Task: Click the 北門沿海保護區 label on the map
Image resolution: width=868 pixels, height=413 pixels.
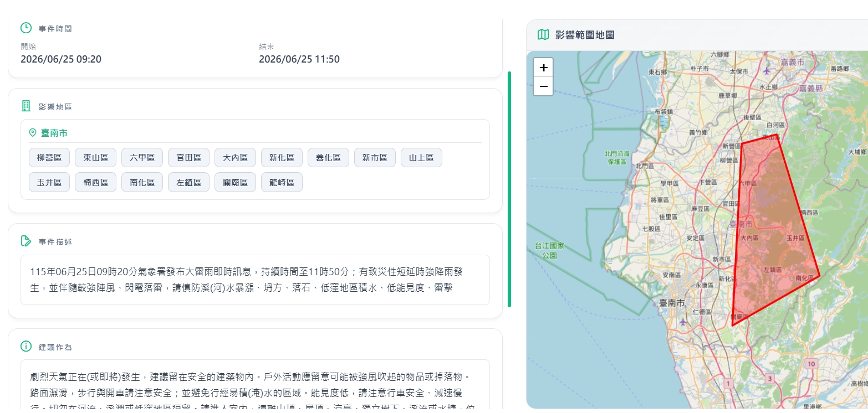Action: (x=617, y=158)
